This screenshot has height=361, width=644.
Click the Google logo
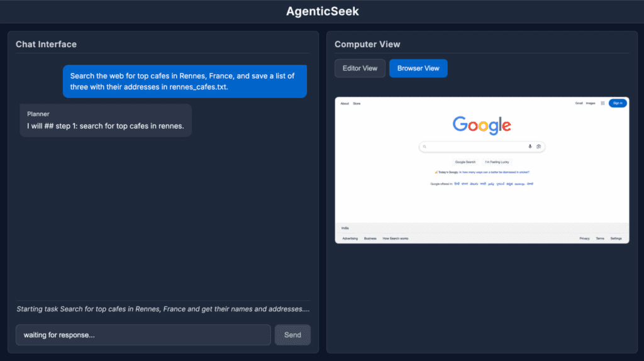[x=482, y=125]
